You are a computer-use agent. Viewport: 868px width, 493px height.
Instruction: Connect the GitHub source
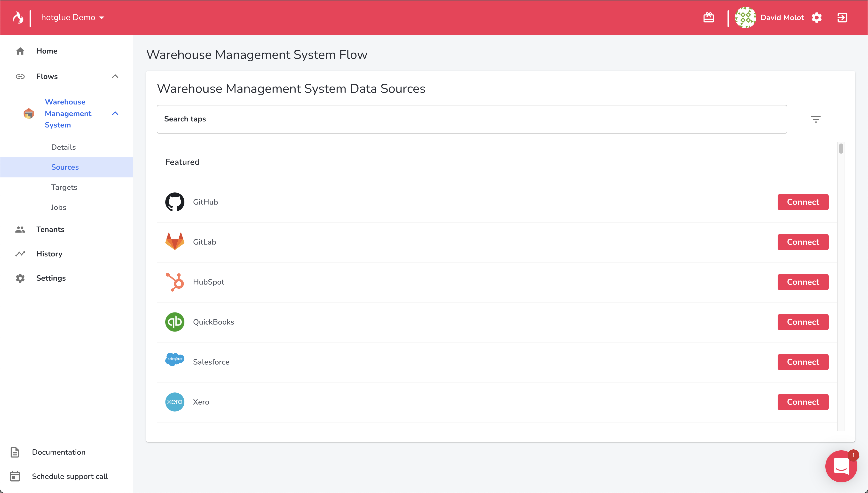point(803,202)
